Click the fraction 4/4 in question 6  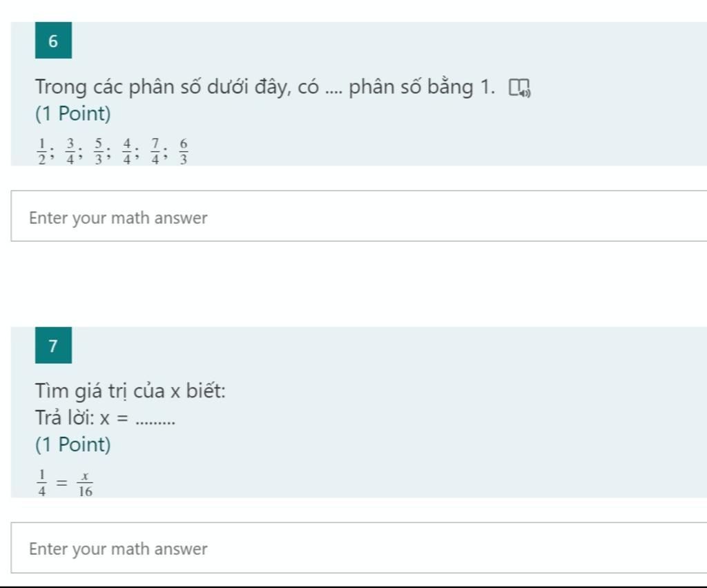click(127, 151)
